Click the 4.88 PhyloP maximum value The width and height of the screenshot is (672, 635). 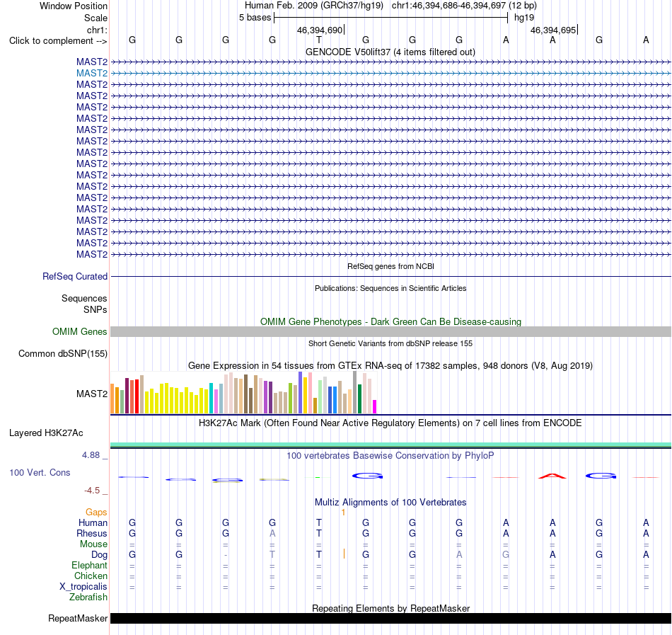tap(91, 455)
